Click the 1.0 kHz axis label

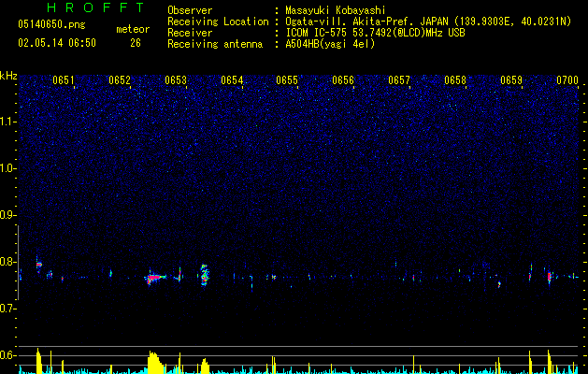(x=8, y=168)
